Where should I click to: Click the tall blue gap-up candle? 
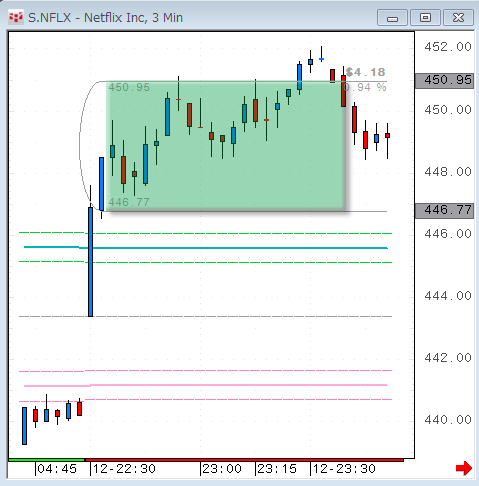pos(90,262)
